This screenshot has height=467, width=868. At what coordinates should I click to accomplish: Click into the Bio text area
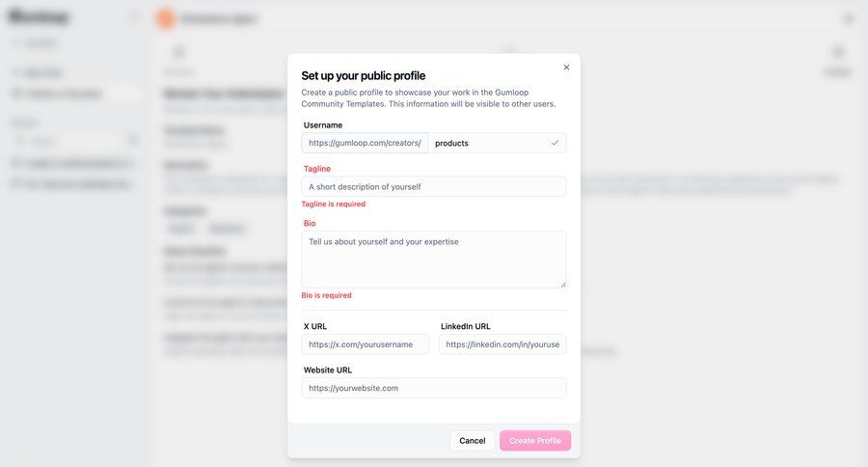point(433,259)
